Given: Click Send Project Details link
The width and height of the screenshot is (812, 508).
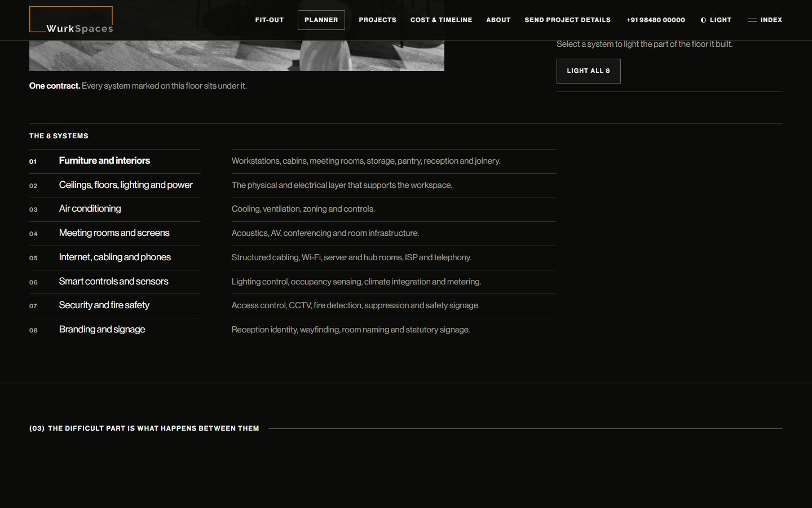Looking at the screenshot, I should pyautogui.click(x=568, y=20).
